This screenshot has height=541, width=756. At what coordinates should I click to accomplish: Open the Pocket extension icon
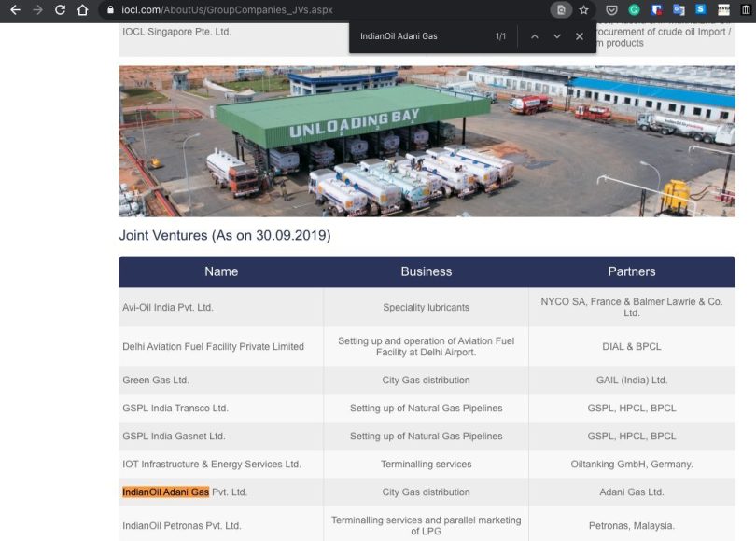[x=611, y=10]
